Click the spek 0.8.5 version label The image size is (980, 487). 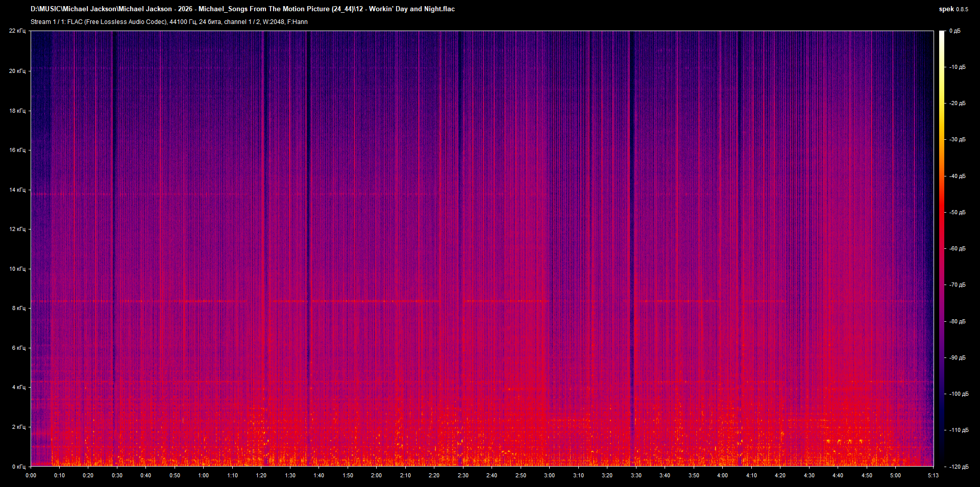953,9
